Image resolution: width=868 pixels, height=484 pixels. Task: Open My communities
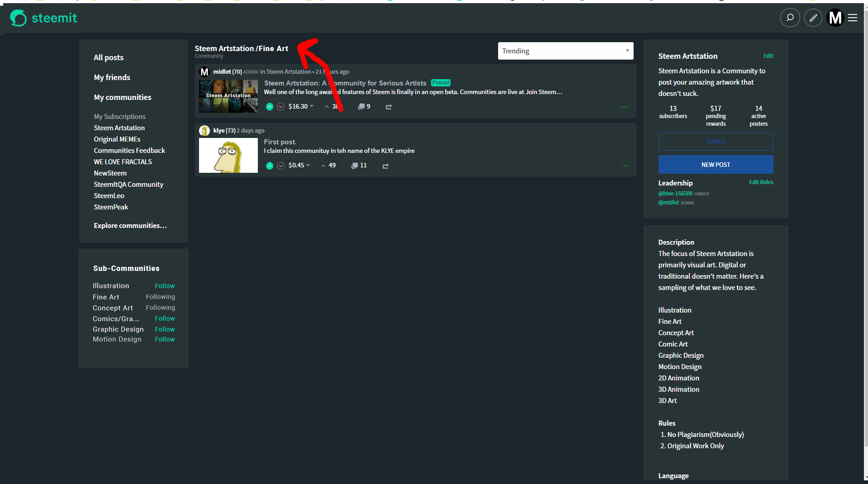coord(123,97)
